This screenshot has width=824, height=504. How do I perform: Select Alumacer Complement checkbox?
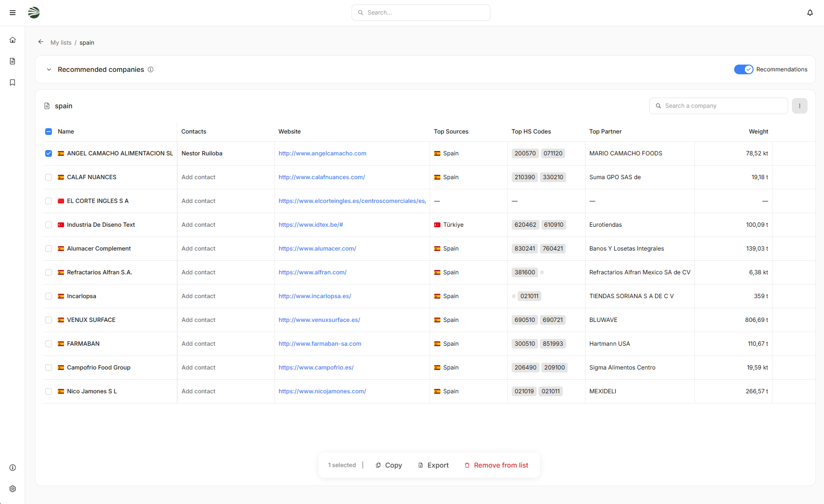coord(49,249)
